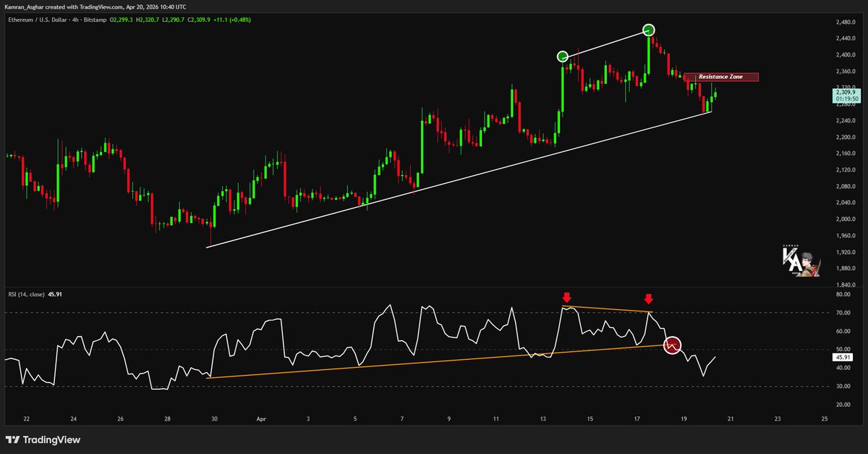Click the KA avatar watermark logo
The image size is (868, 454).
pyautogui.click(x=800, y=262)
